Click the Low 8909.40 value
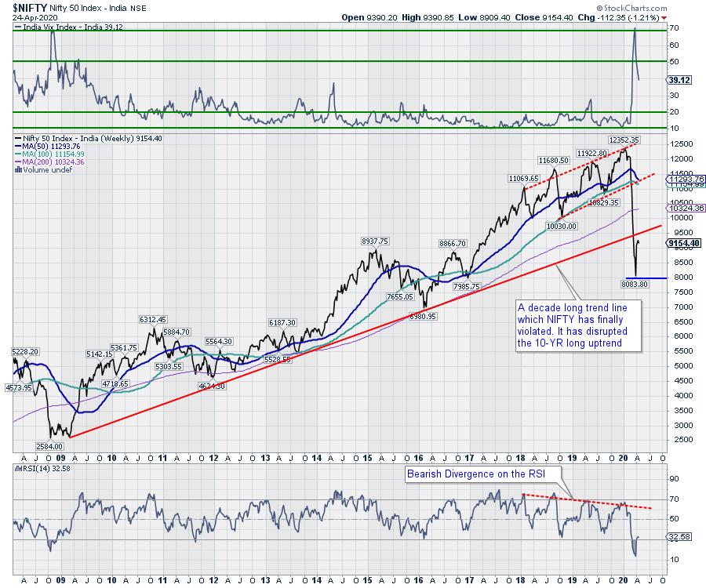 (484, 17)
